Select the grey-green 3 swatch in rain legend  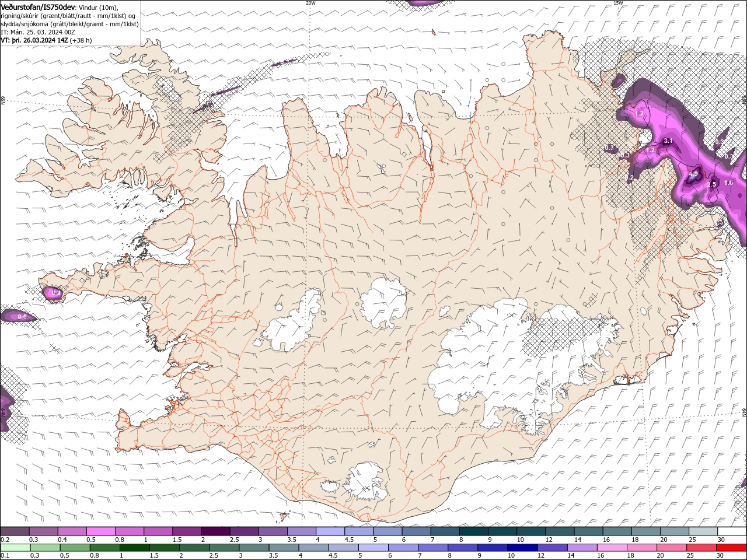tap(254, 548)
